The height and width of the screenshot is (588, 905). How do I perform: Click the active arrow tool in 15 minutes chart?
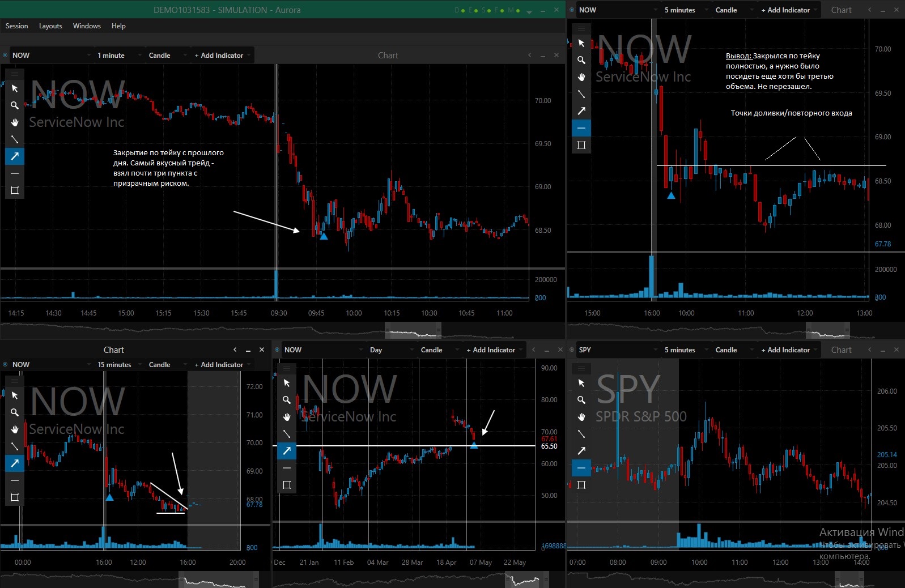point(15,463)
